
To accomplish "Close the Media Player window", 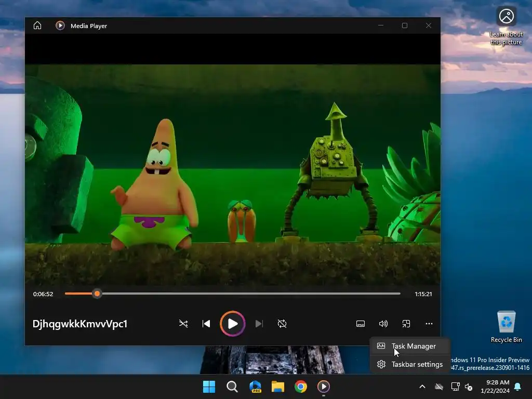I will pos(429,25).
